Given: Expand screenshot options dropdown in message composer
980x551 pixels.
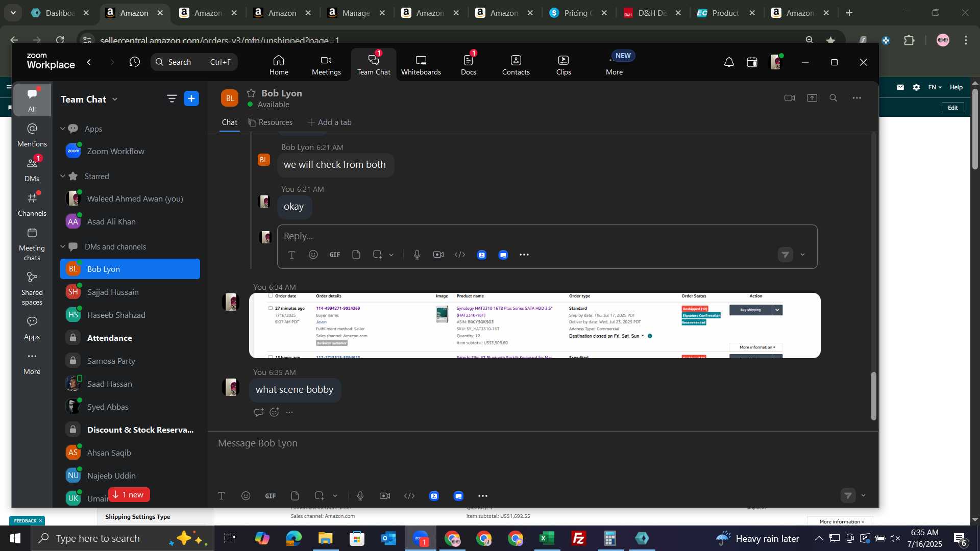Looking at the screenshot, I should [335, 496].
